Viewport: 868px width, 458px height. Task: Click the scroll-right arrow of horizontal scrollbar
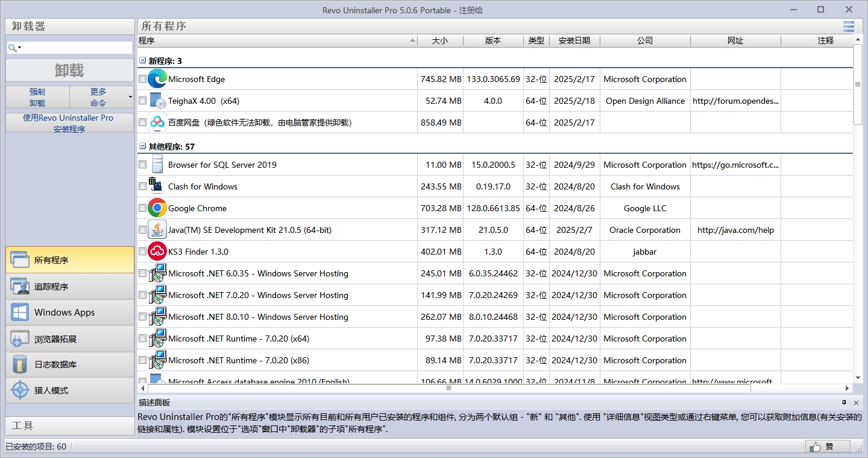(x=847, y=388)
